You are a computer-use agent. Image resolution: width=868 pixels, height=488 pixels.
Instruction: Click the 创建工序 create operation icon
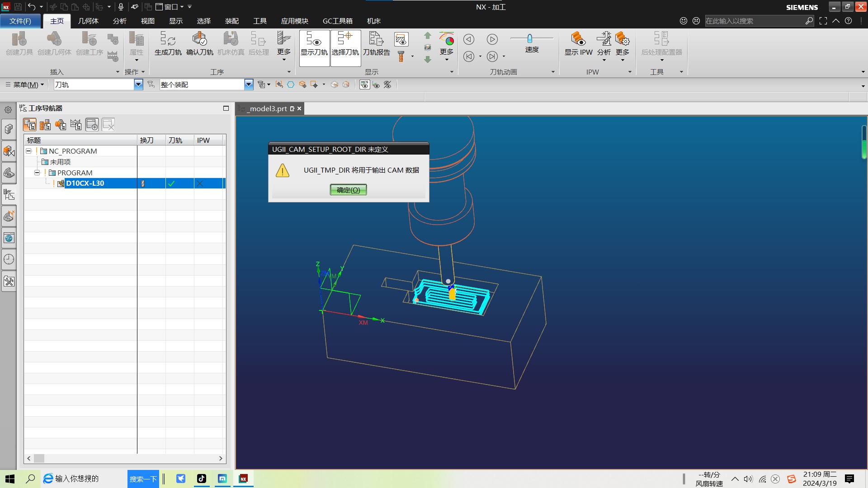pyautogui.click(x=89, y=44)
